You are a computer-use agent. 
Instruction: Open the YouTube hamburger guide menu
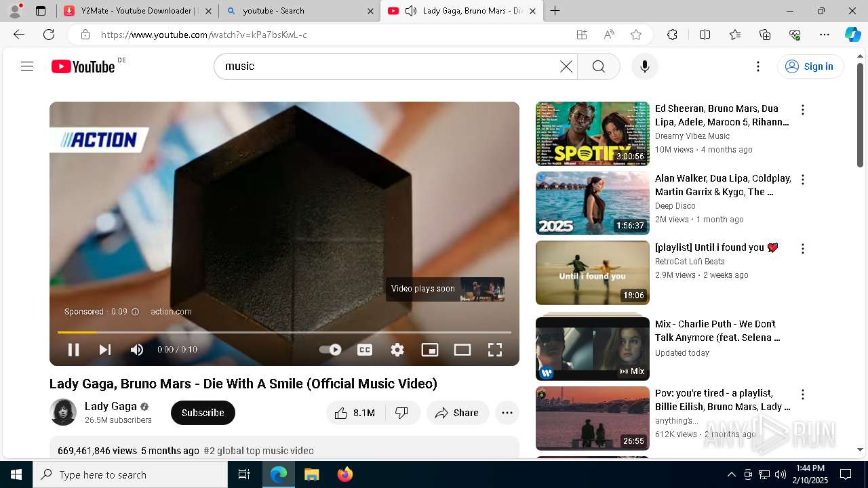tap(27, 66)
